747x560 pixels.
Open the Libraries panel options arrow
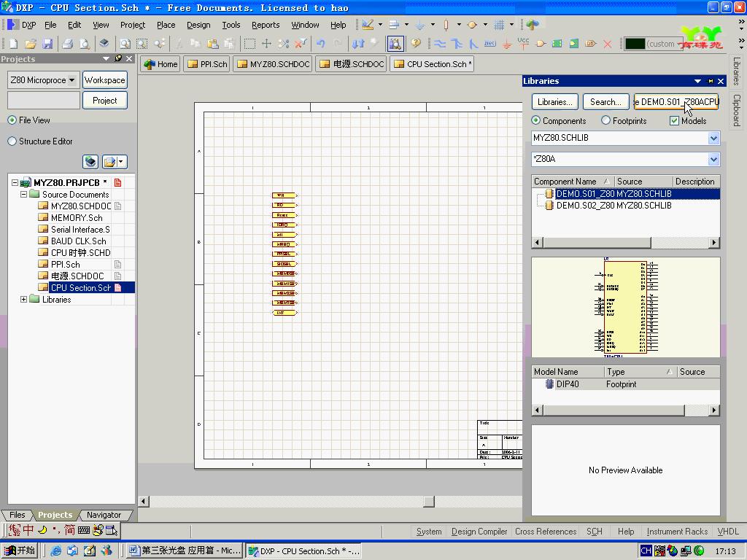(x=697, y=81)
